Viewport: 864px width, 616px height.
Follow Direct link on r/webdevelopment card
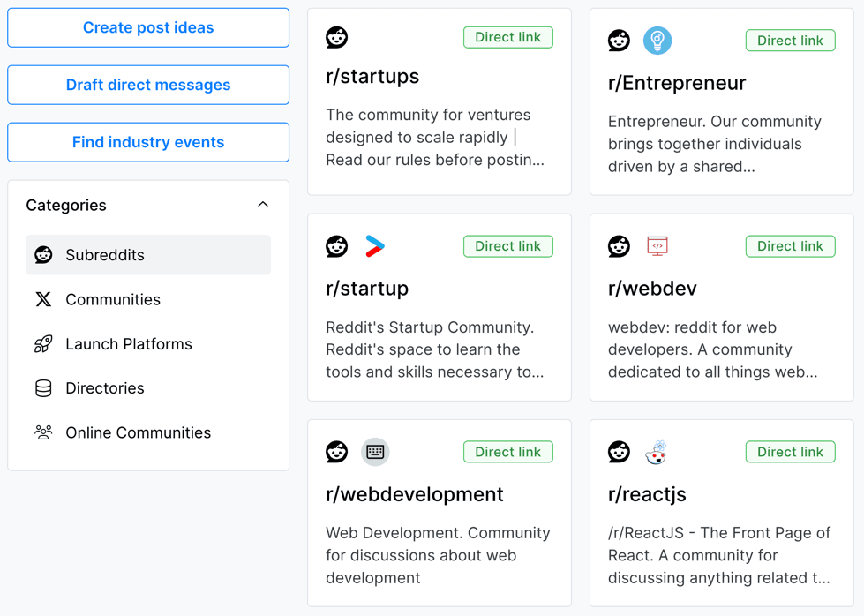pyautogui.click(x=508, y=452)
